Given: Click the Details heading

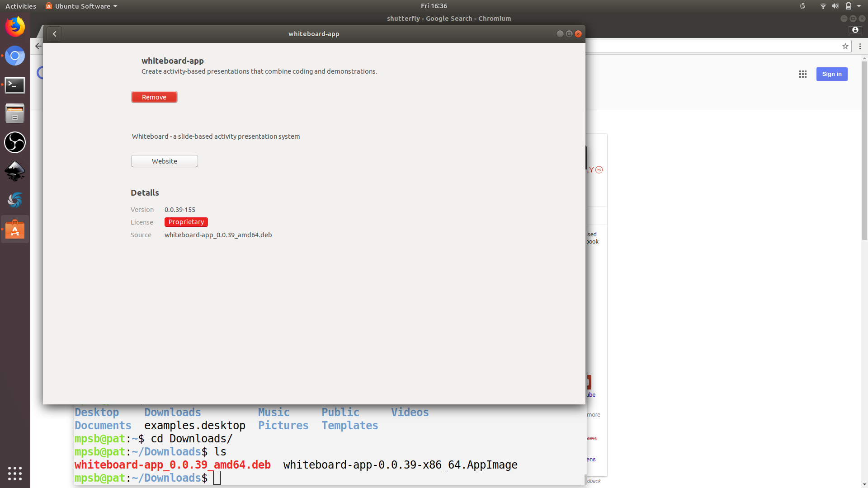Looking at the screenshot, I should coord(145,193).
